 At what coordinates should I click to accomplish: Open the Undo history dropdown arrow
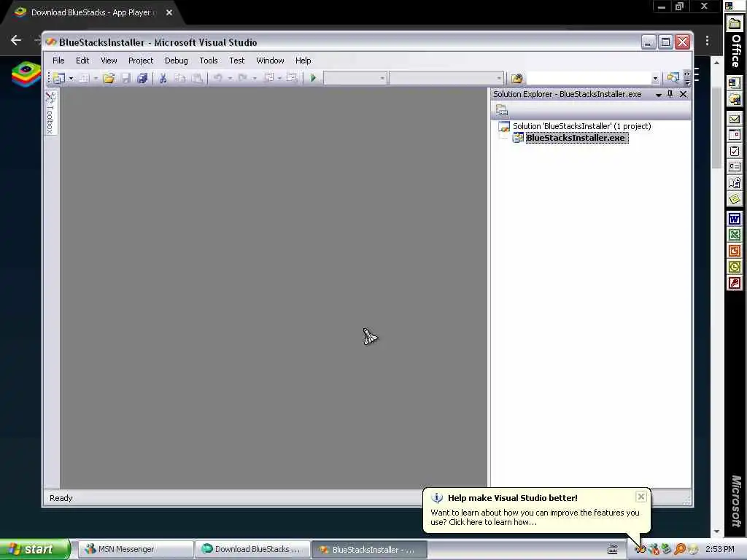pos(230,78)
